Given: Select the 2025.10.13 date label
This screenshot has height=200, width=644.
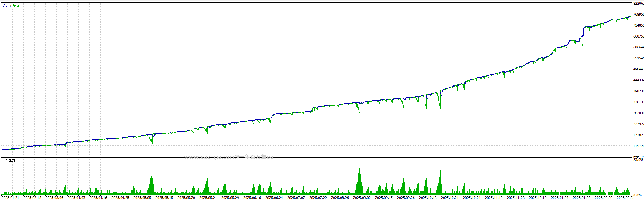Looking at the screenshot, I should (428, 198).
